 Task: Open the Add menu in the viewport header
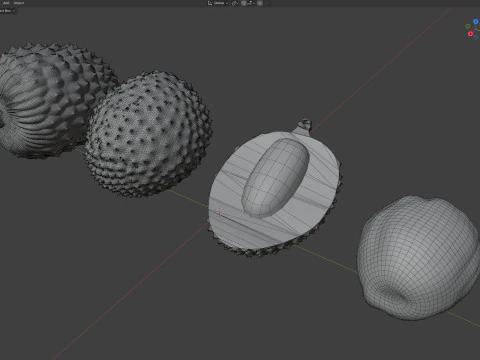coord(6,3)
